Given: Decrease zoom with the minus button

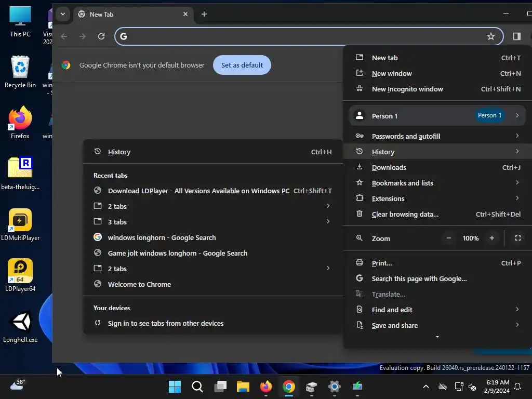Looking at the screenshot, I should point(448,238).
